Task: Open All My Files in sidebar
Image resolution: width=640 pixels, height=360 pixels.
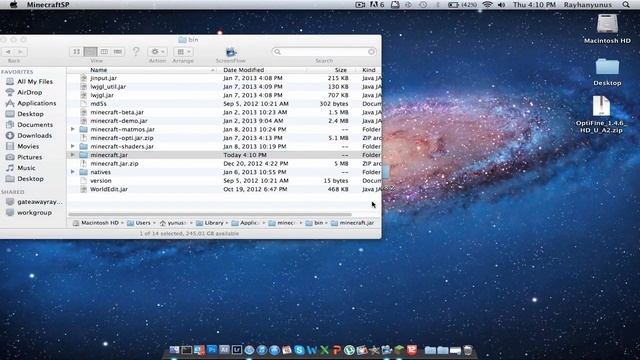Action: pyautogui.click(x=35, y=82)
